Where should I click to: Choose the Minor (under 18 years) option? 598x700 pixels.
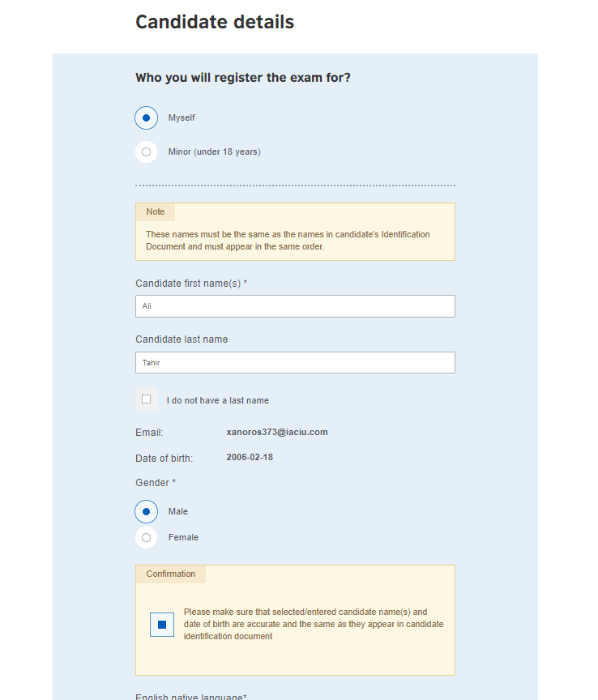point(146,152)
